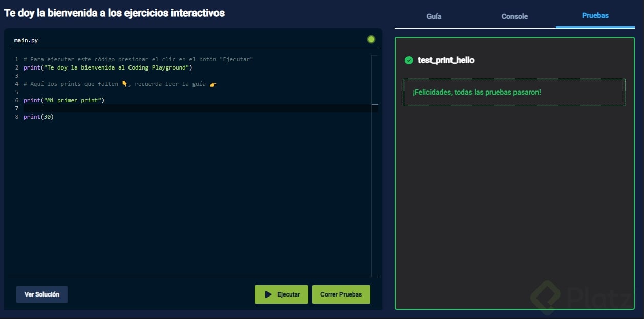
Task: Click the Felicitaciones success message
Action: tap(477, 92)
